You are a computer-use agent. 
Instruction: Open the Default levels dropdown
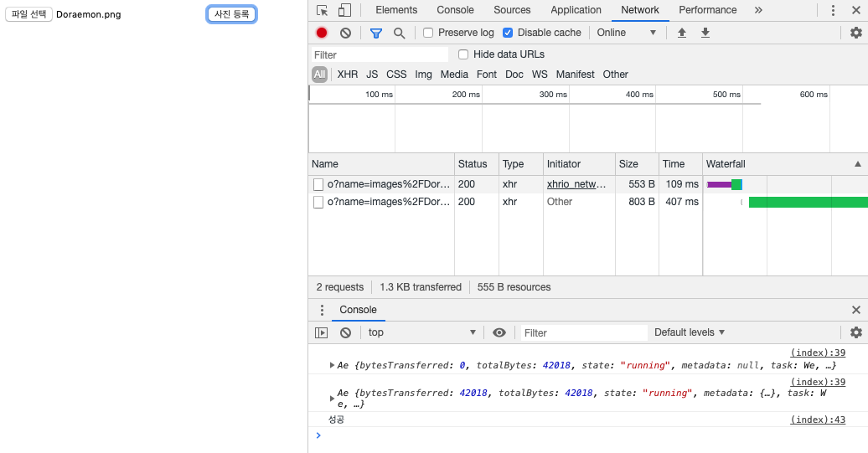[690, 332]
